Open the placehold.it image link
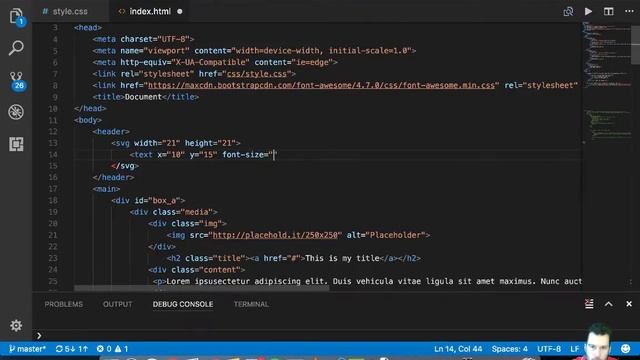640x360 pixels. point(276,235)
